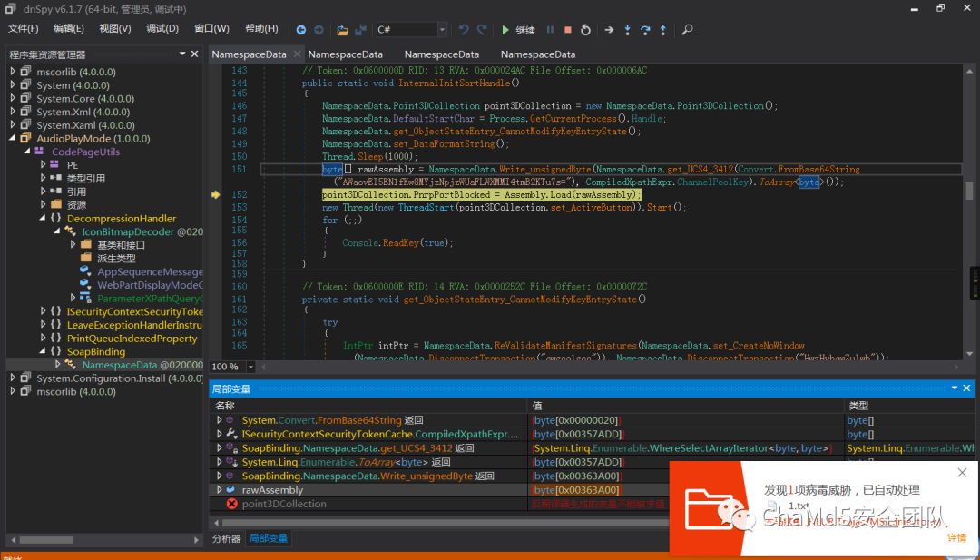Collapse the AudioPlayMode assembly node
This screenshot has width=980, height=560.
click(13, 139)
